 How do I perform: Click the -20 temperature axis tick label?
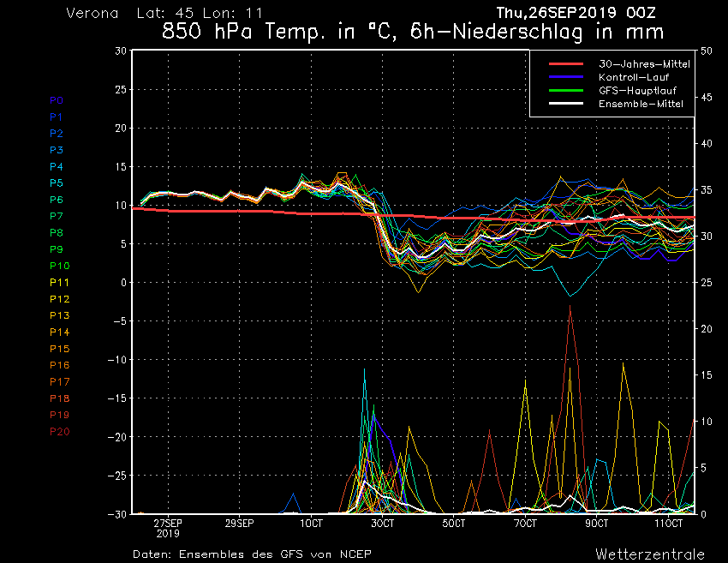coord(116,437)
